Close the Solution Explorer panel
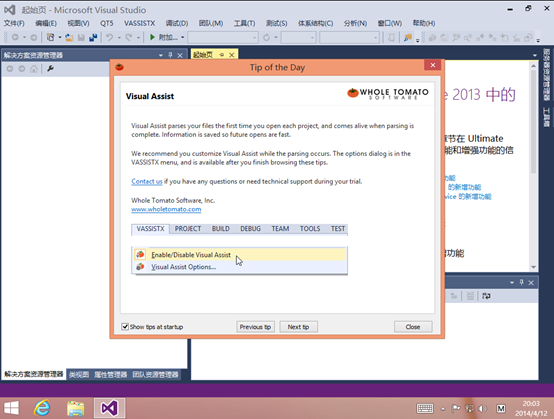The image size is (554, 419). (180, 55)
